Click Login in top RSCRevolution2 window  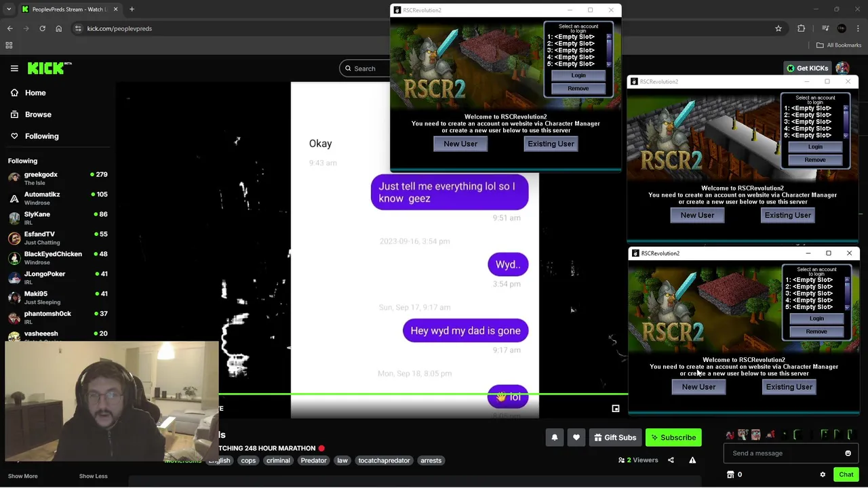[x=578, y=75]
